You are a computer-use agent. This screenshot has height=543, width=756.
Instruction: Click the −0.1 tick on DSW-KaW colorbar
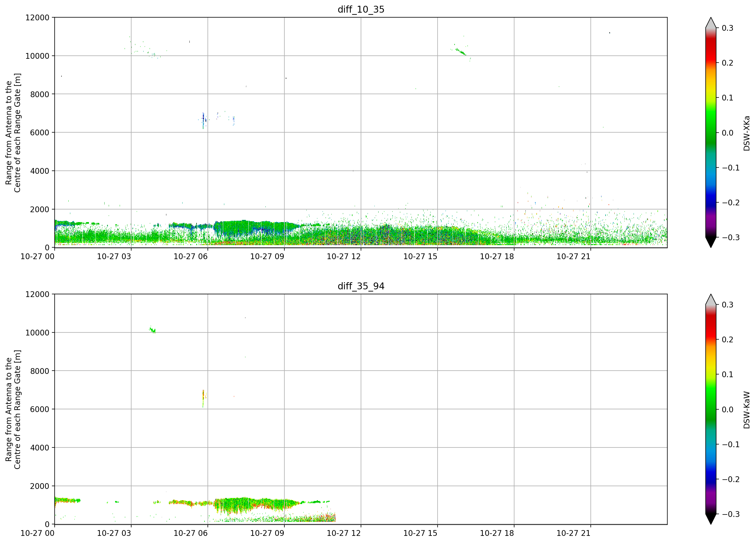tap(731, 444)
